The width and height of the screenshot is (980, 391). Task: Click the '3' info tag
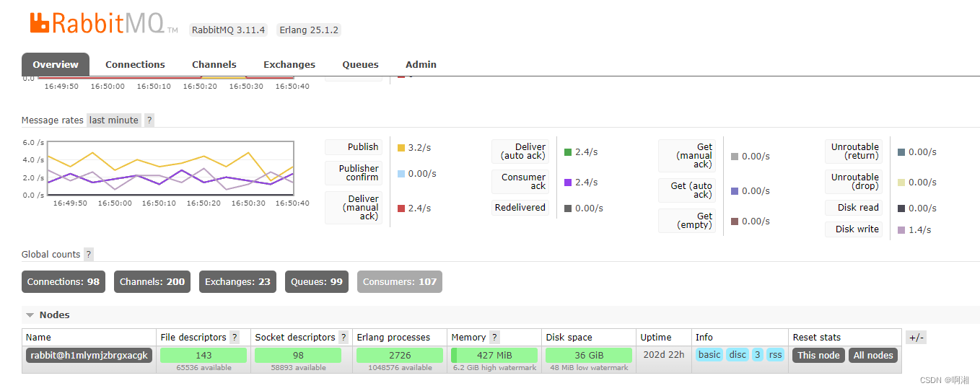(x=757, y=355)
